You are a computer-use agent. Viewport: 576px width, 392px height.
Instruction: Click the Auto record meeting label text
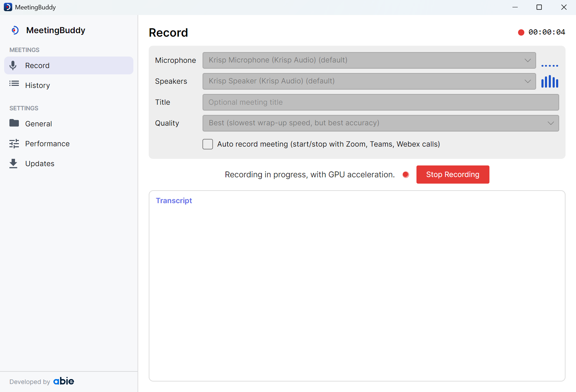328,144
